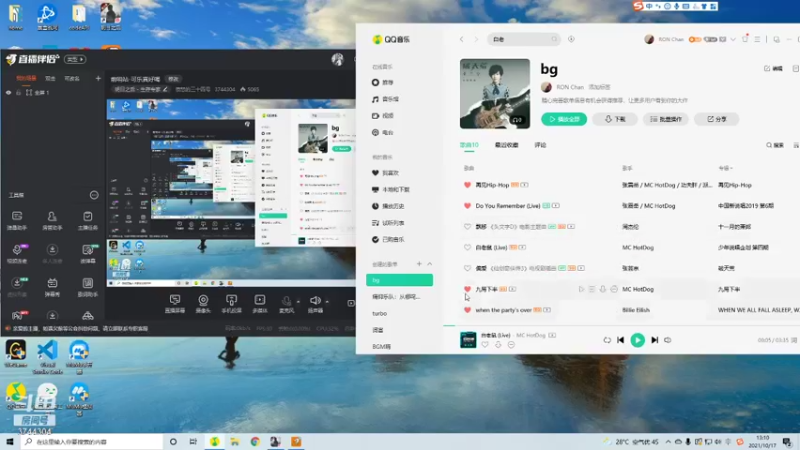Select the BGM playlist in the sidebar
Image resolution: width=800 pixels, height=450 pixels.
pyautogui.click(x=382, y=346)
